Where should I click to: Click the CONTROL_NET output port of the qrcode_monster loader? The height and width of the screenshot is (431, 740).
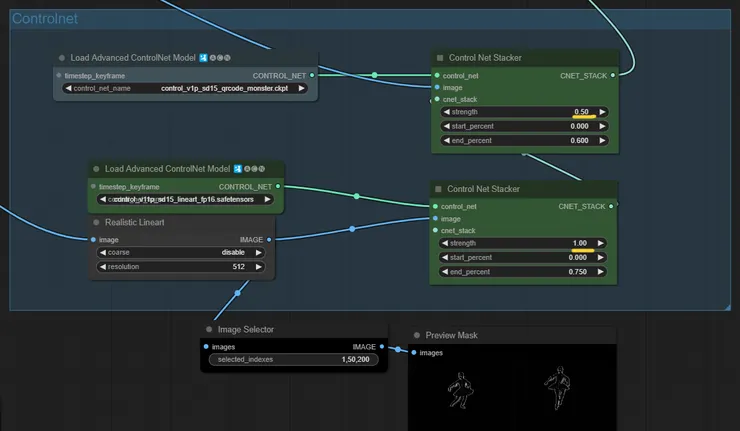312,75
